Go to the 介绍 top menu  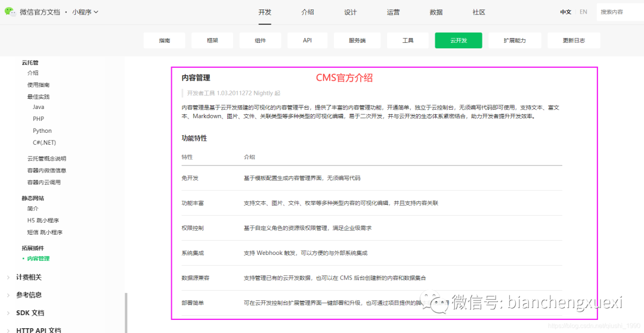coord(307,12)
